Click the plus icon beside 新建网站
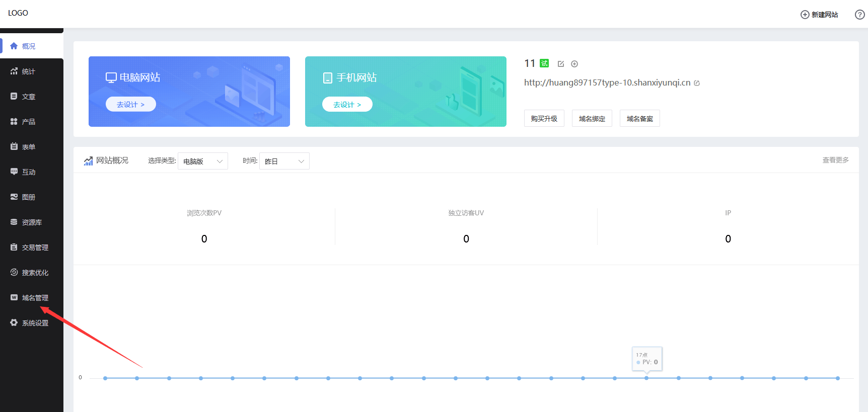Screen dimensions: 868x412 coord(805,15)
